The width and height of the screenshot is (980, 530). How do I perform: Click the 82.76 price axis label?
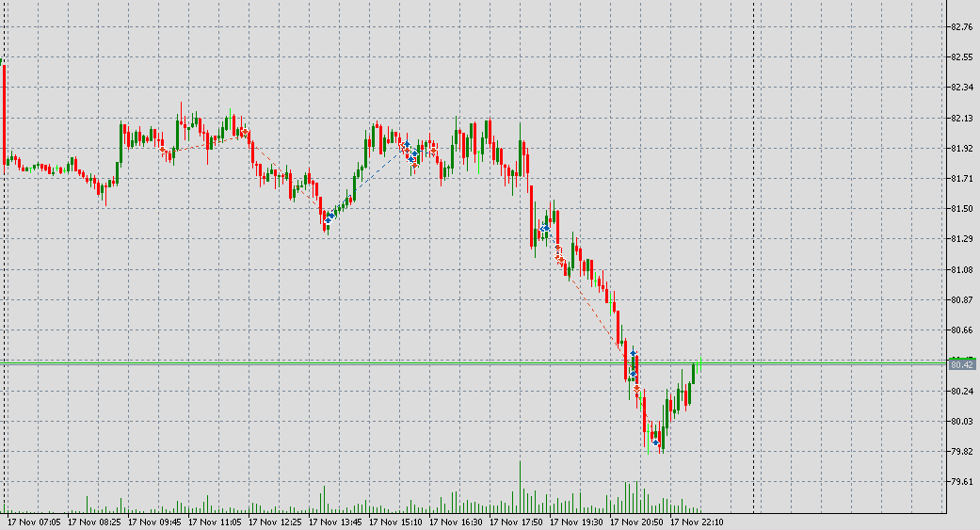coord(961,27)
